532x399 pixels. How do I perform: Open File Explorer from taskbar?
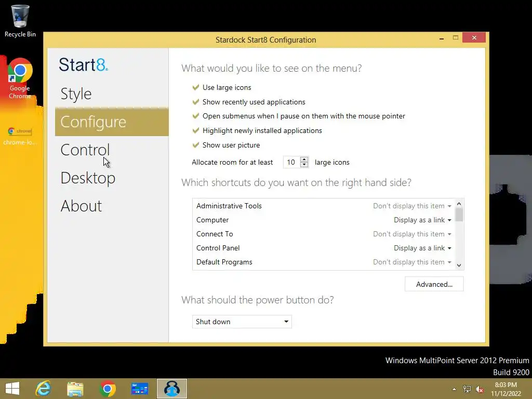click(75, 389)
